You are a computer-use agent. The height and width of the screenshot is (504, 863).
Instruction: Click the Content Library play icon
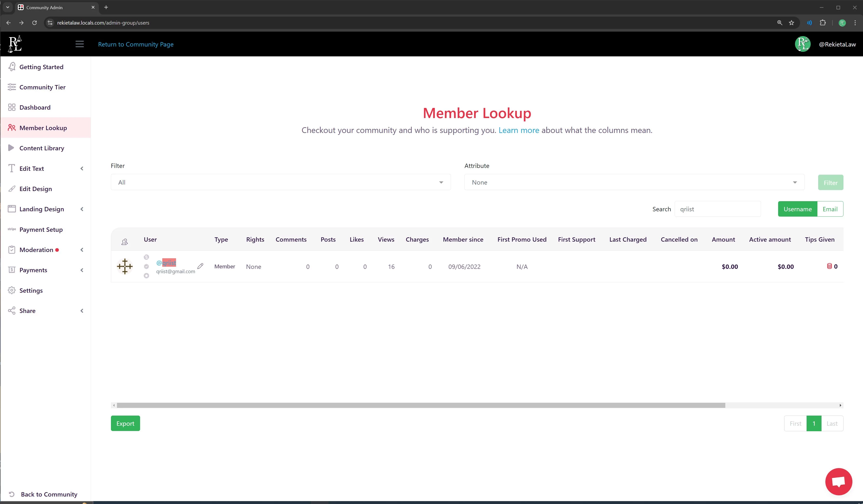pyautogui.click(x=11, y=148)
